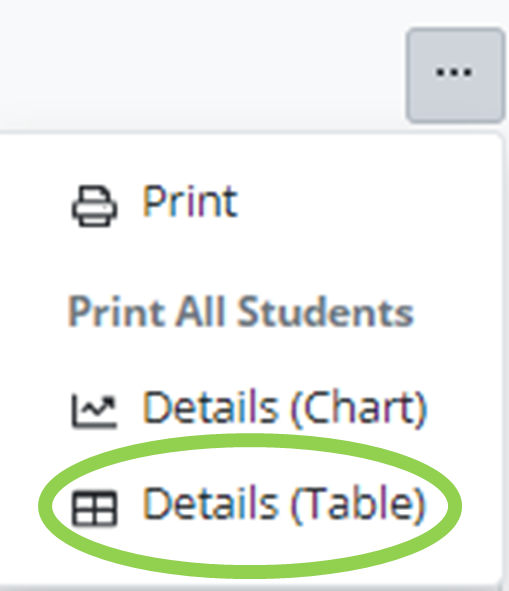Click the Details (Table) text label

284,505
